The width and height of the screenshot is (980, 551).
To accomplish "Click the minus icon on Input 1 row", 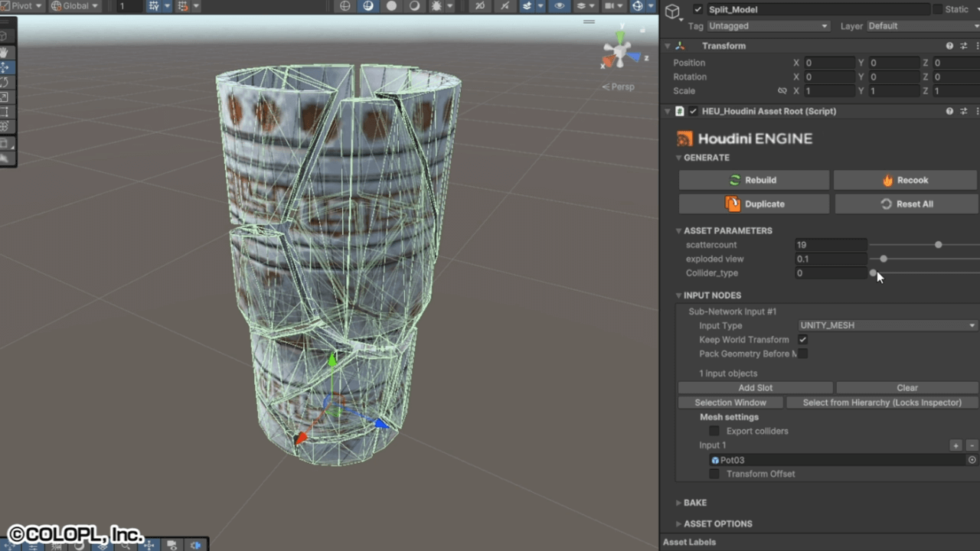I will (x=972, y=445).
